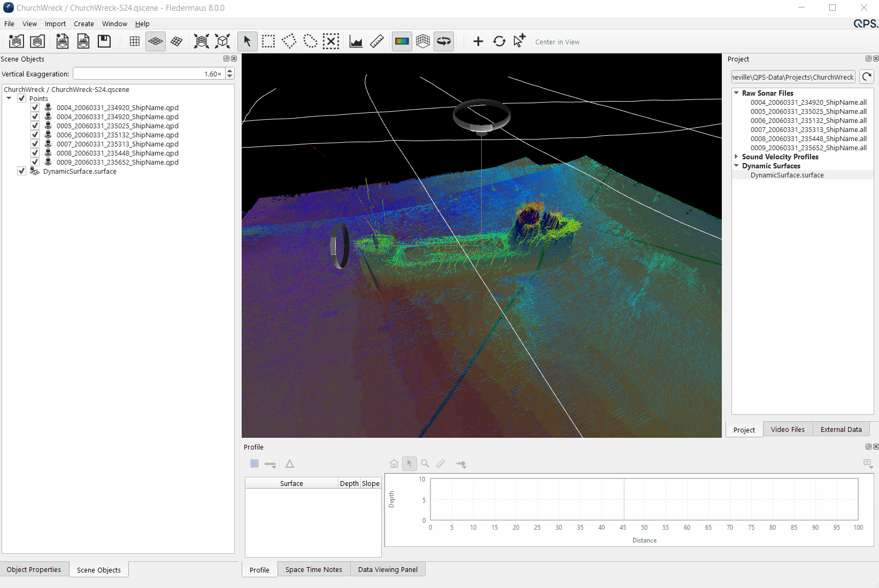Click the profile surface color swatch
879x588 pixels.
tap(255, 464)
